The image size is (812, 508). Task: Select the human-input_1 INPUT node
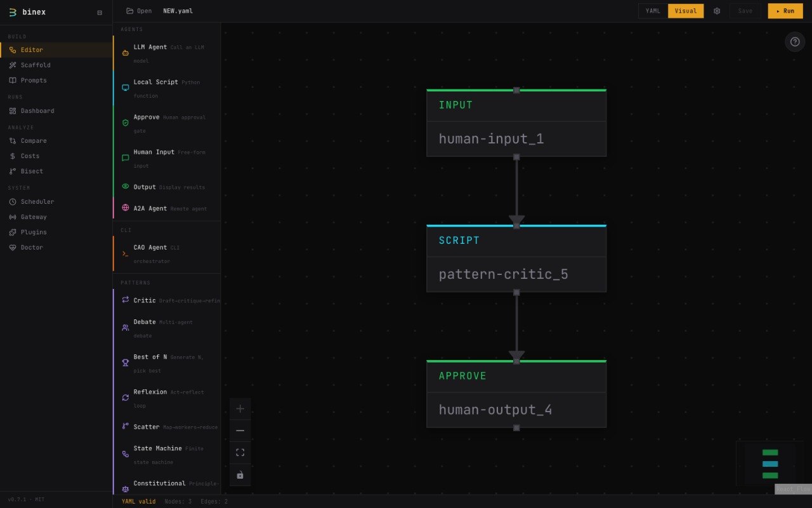[516, 123]
